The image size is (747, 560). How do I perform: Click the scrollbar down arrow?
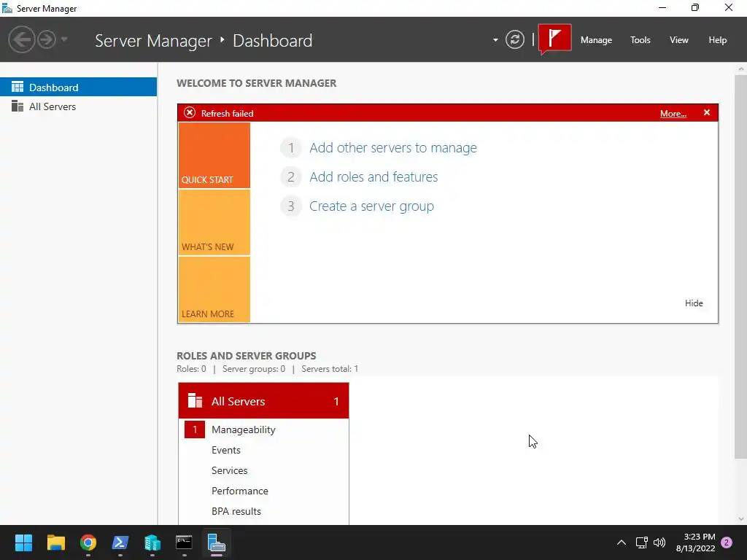pos(741,519)
